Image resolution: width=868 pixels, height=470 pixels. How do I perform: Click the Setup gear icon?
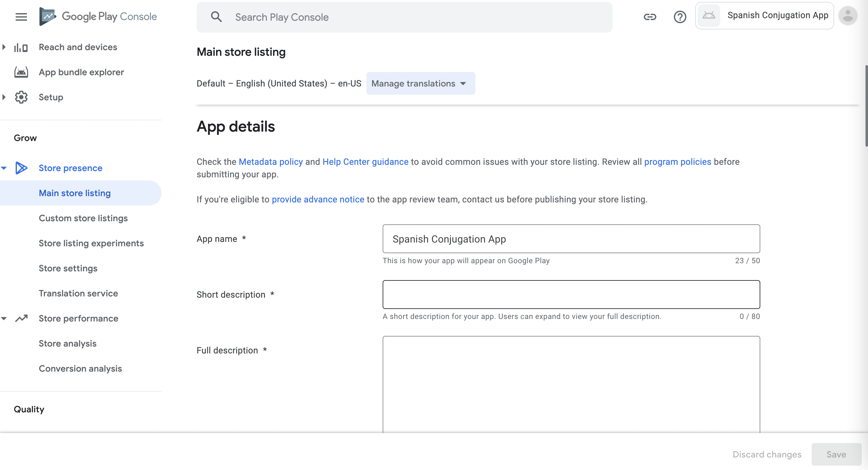(x=21, y=97)
